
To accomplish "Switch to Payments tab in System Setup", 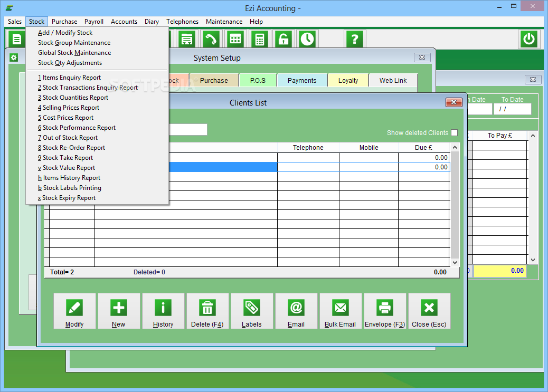I will (x=302, y=81).
